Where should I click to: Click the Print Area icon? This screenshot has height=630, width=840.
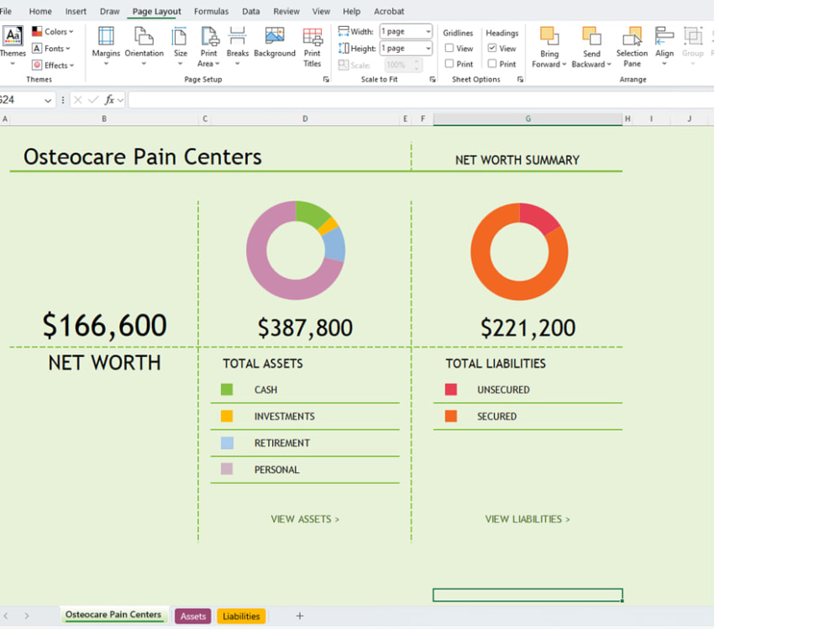[x=209, y=36]
